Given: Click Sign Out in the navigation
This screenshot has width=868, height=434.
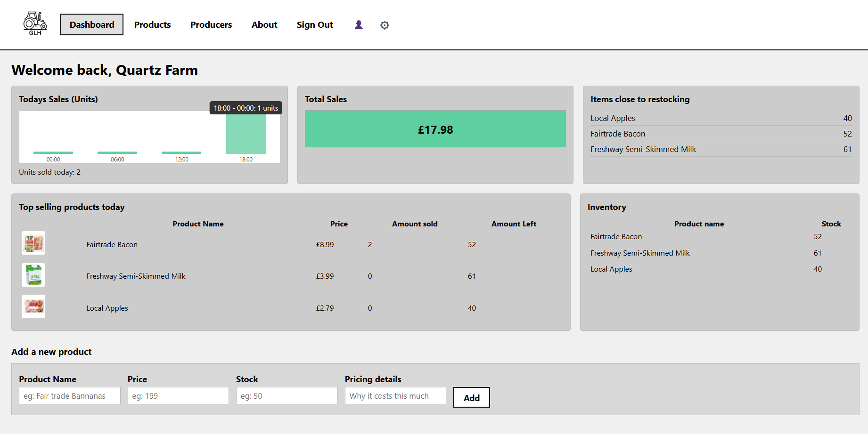Looking at the screenshot, I should point(315,24).
